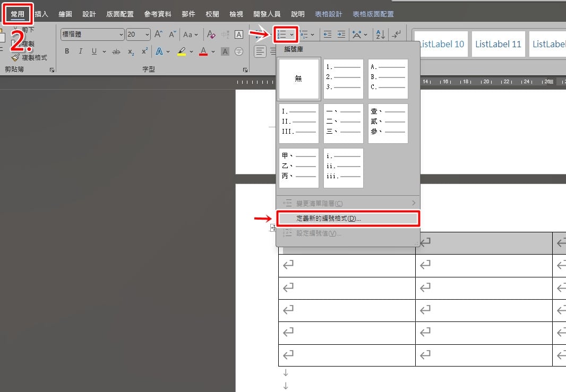The width and height of the screenshot is (566, 392).
Task: Click the Asian layout icon
Action: (357, 34)
